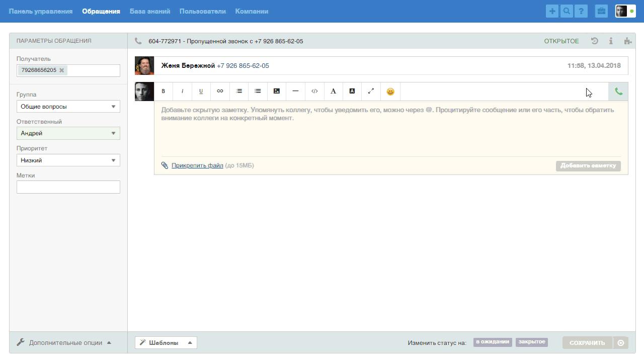The height and width of the screenshot is (362, 644).
Task: Open Компании section
Action: (x=252, y=11)
